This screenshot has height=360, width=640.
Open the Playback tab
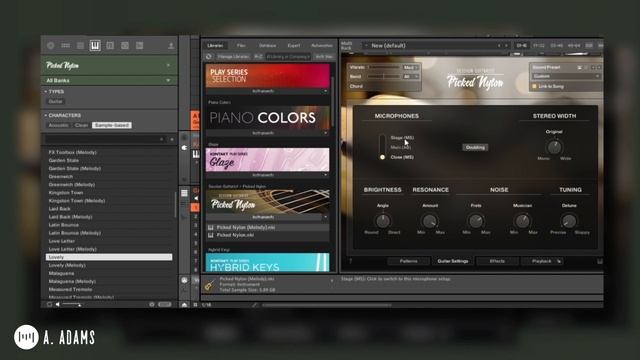[x=542, y=261]
